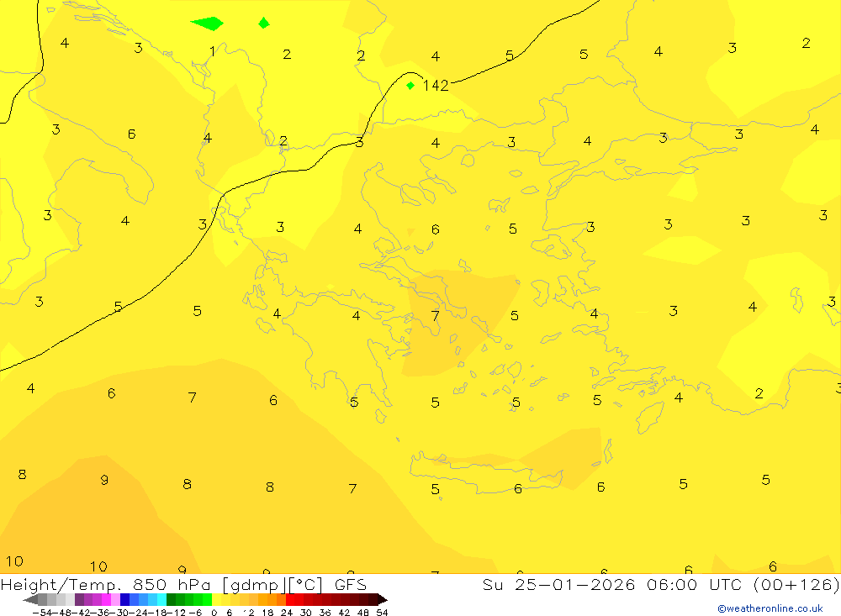
Task: Click the [°C] unit label
Action: [306, 585]
